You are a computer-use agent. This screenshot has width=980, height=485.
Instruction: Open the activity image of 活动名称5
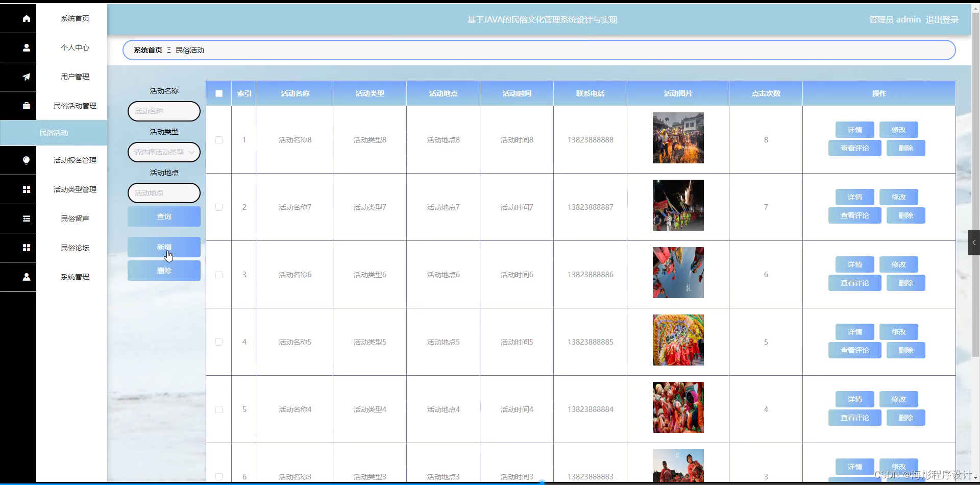678,340
